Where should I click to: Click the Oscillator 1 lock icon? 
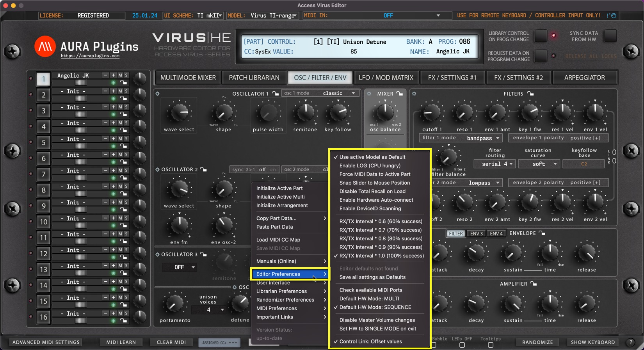coord(276,94)
